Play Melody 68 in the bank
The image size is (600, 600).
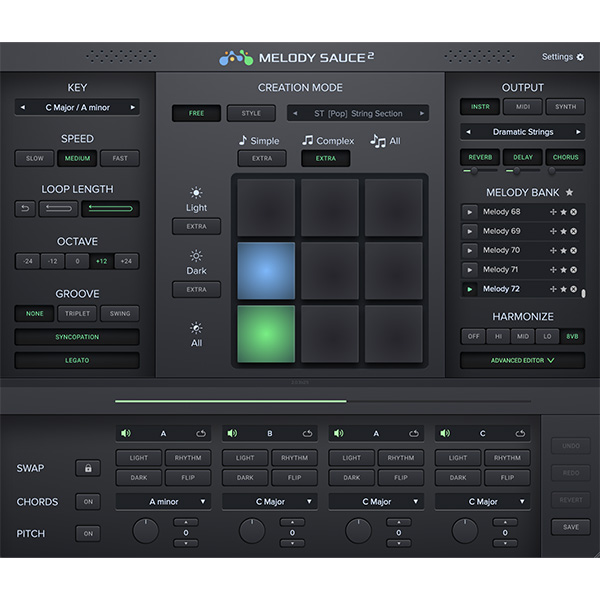(470, 212)
